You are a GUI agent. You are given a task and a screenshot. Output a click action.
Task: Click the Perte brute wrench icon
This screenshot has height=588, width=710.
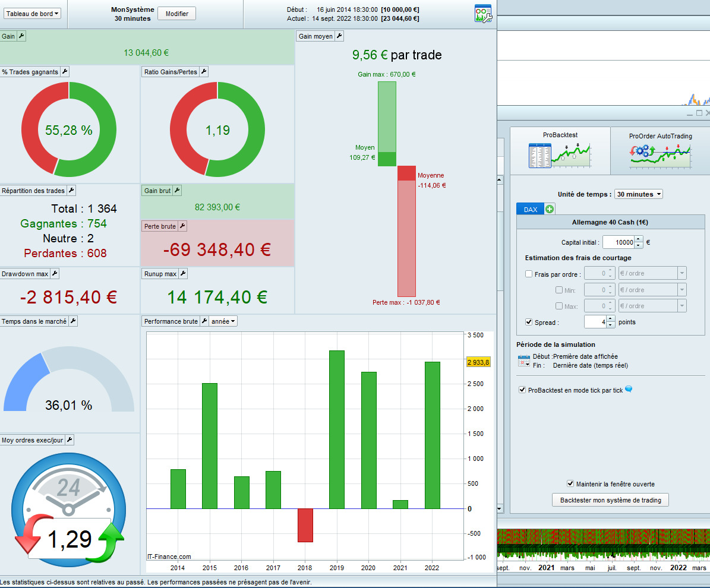coord(182,226)
